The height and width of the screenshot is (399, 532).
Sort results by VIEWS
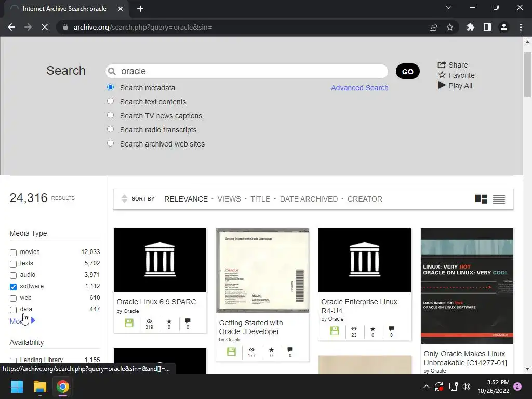pyautogui.click(x=229, y=199)
